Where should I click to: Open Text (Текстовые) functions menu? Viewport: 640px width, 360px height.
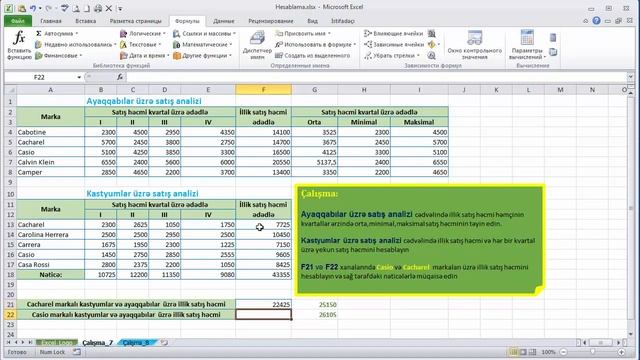141,44
